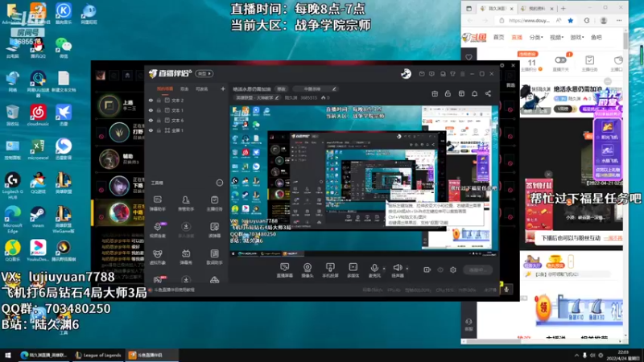The image size is (644, 362).
Task: Go to 首页 in Douyu site nav
Action: [x=498, y=37]
